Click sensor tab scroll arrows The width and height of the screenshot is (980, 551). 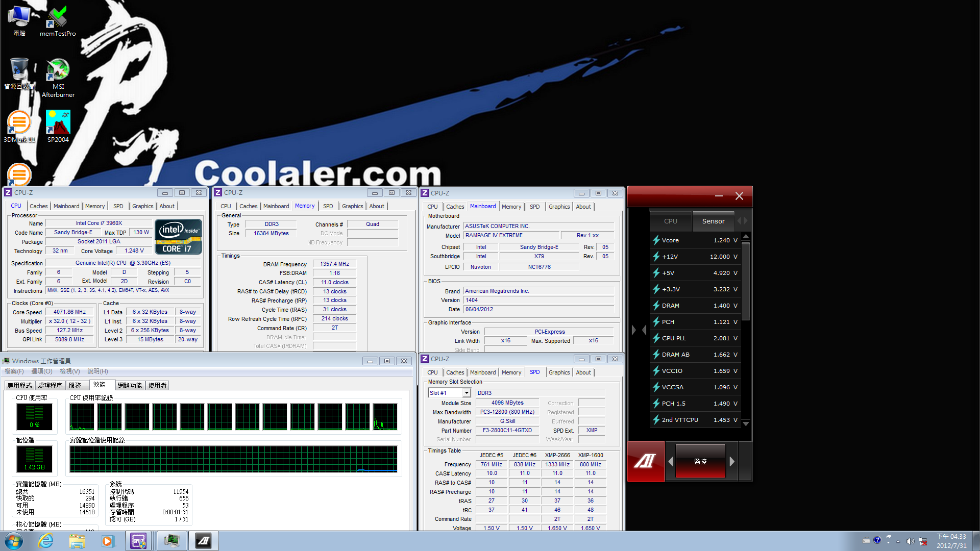pos(742,221)
